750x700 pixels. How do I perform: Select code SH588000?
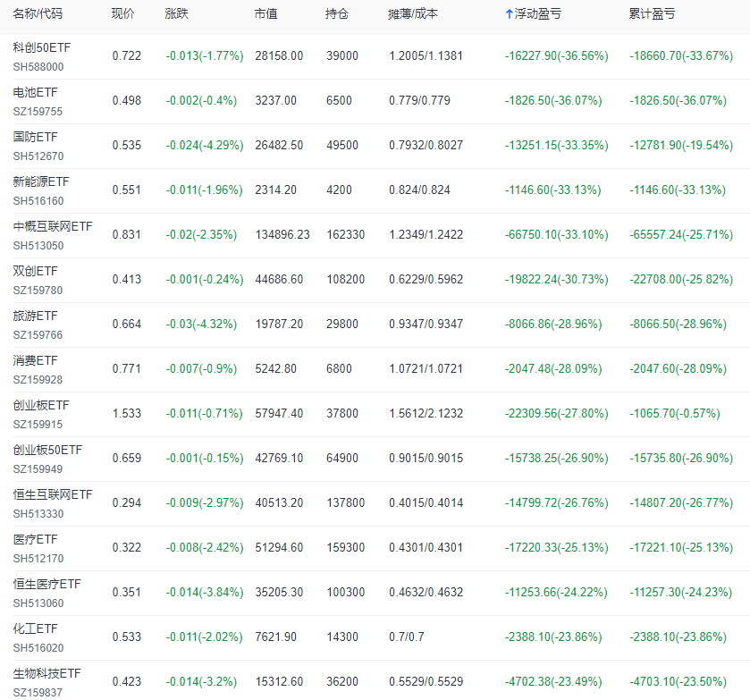(x=38, y=67)
